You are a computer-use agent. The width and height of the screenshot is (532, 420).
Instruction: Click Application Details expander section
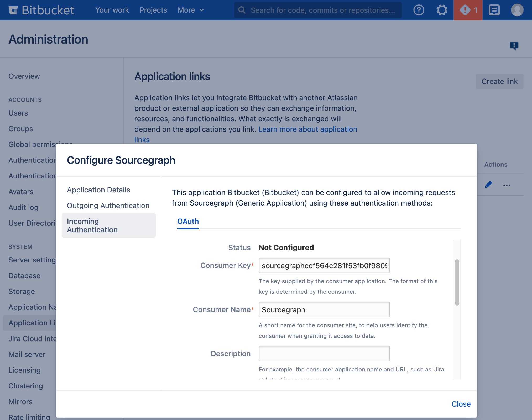(x=98, y=189)
